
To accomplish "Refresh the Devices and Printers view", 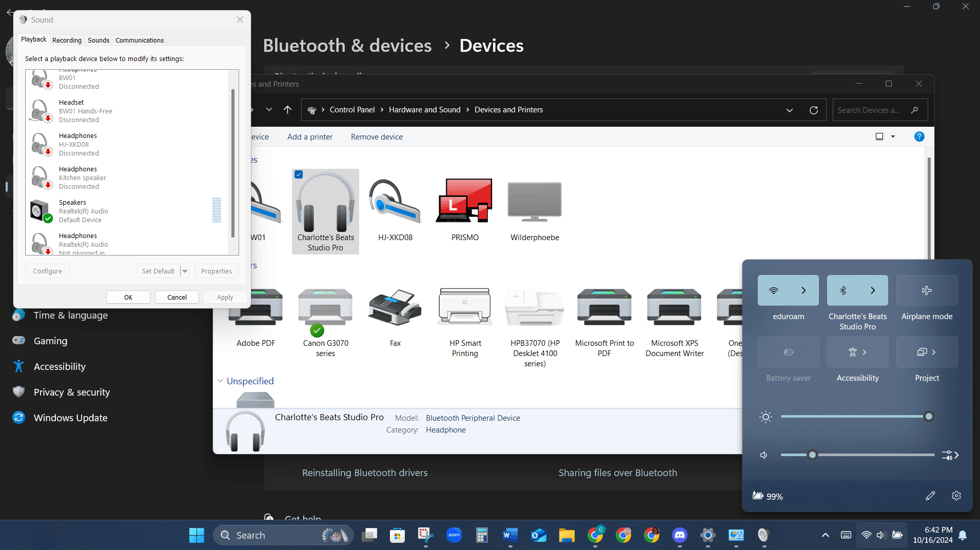I will tap(813, 110).
